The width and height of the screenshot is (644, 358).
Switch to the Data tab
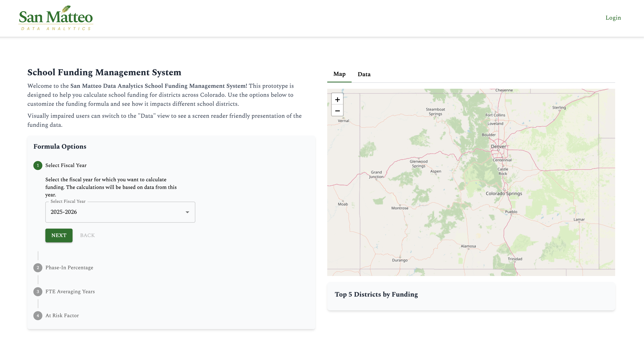click(x=364, y=74)
